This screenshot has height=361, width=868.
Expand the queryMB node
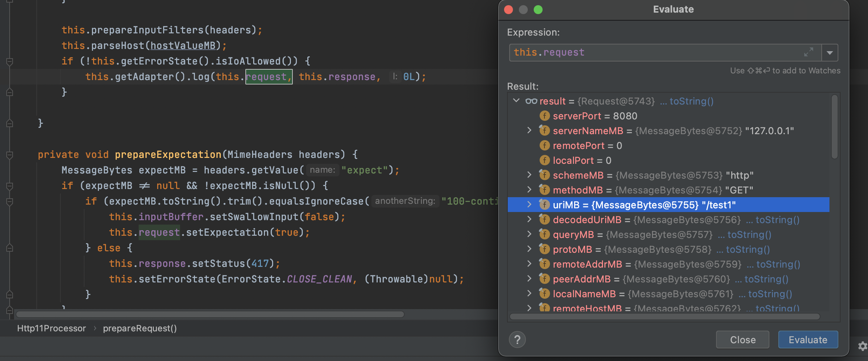529,234
